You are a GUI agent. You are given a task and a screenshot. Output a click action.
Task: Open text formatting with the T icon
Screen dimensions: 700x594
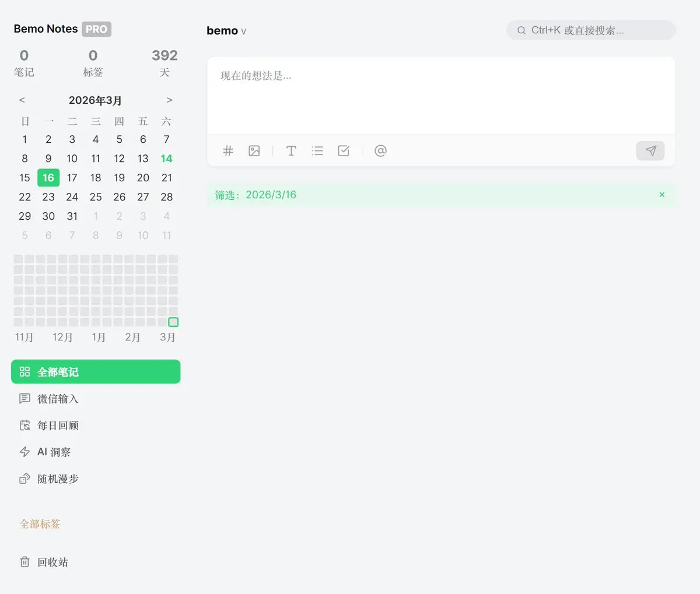point(291,151)
